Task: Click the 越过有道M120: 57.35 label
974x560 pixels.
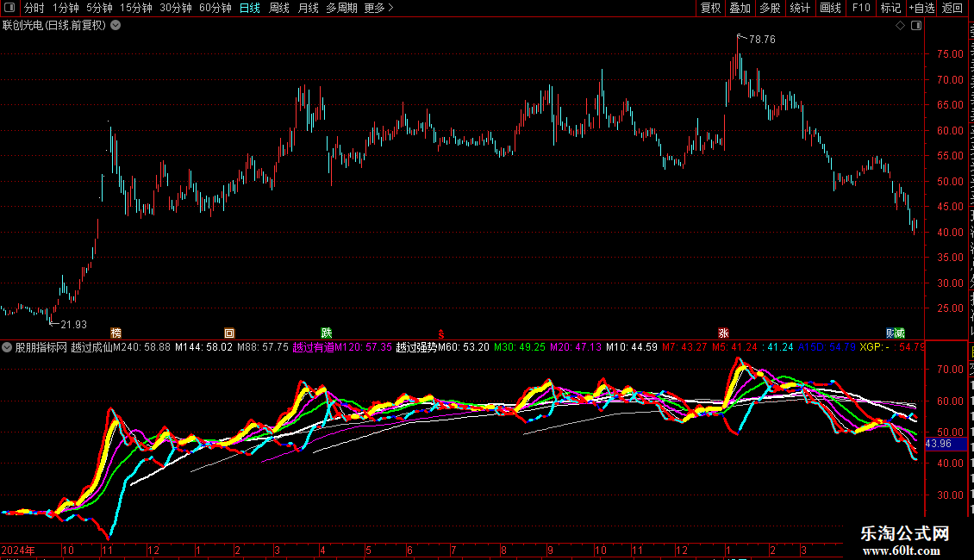Action: point(342,347)
